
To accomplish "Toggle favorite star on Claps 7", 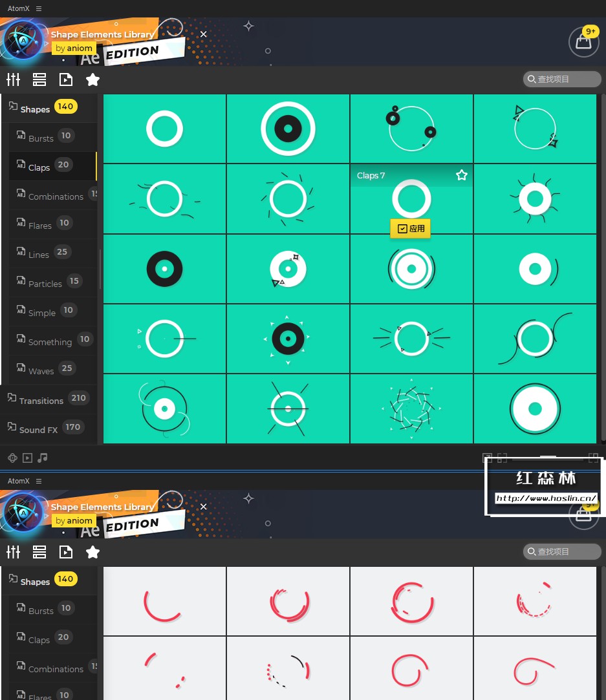I will tap(462, 175).
